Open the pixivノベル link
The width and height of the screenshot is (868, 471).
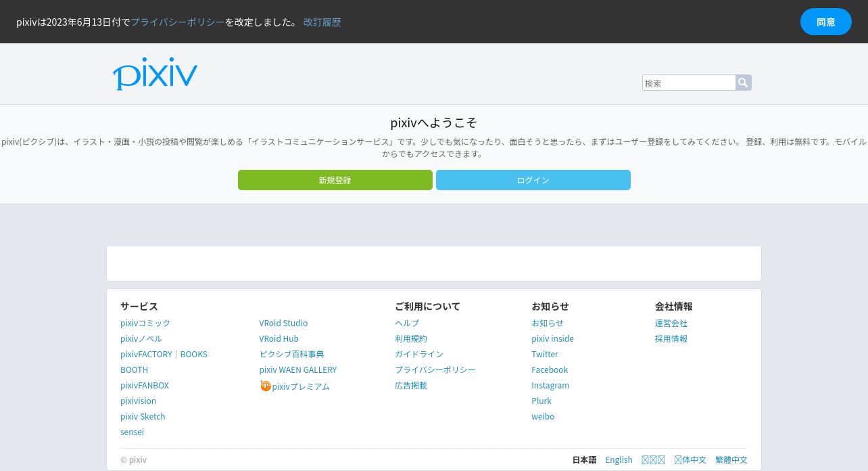tap(141, 338)
